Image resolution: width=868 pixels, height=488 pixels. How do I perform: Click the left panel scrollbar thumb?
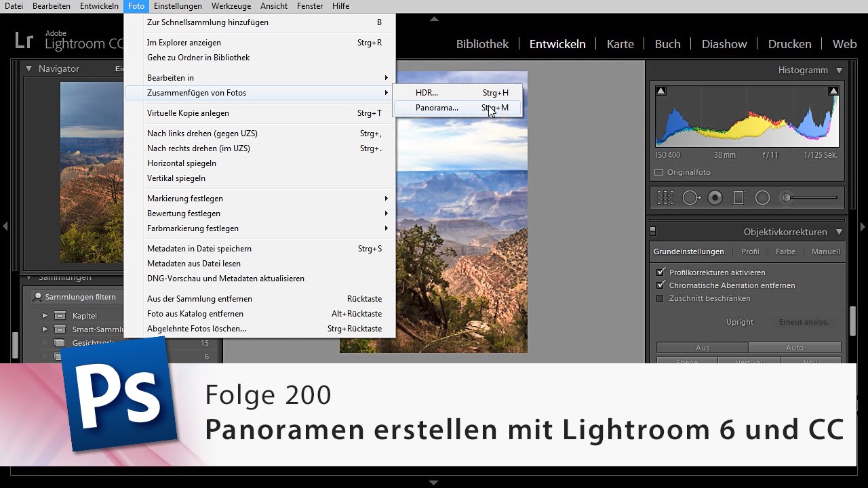[x=15, y=346]
